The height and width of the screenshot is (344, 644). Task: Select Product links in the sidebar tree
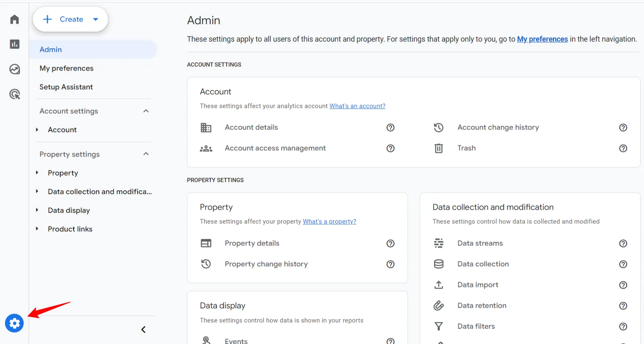tap(70, 229)
